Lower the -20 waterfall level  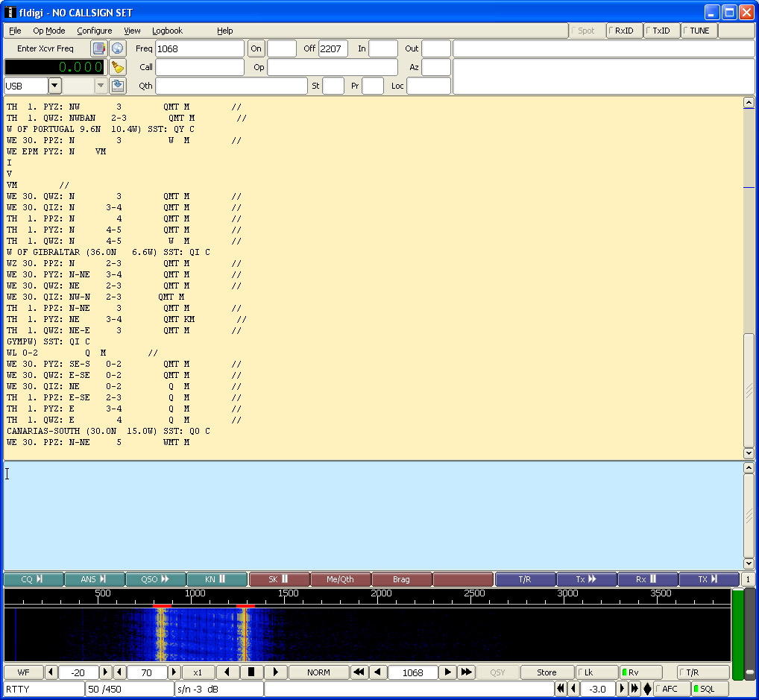click(51, 672)
